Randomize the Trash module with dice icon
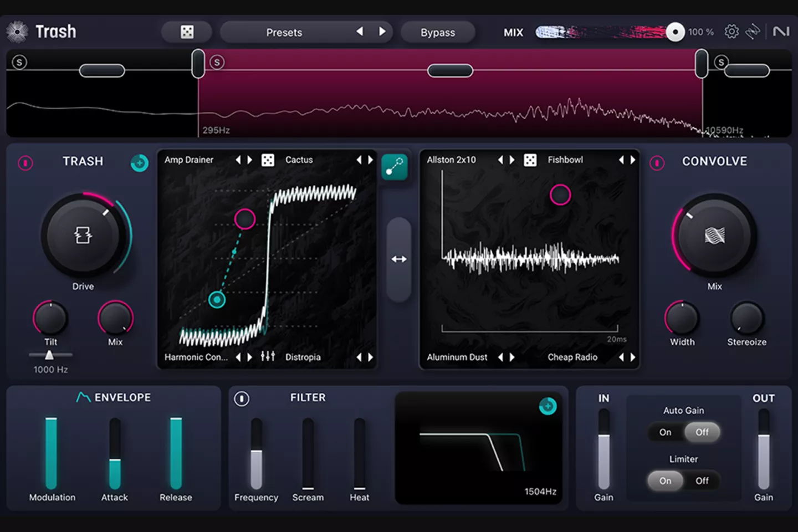This screenshot has height=532, width=798. [268, 160]
